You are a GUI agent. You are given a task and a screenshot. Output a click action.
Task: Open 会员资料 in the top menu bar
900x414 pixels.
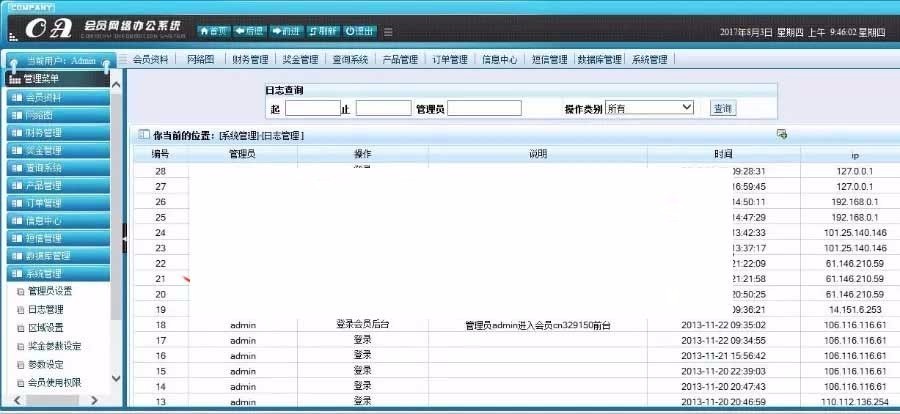tap(150, 59)
